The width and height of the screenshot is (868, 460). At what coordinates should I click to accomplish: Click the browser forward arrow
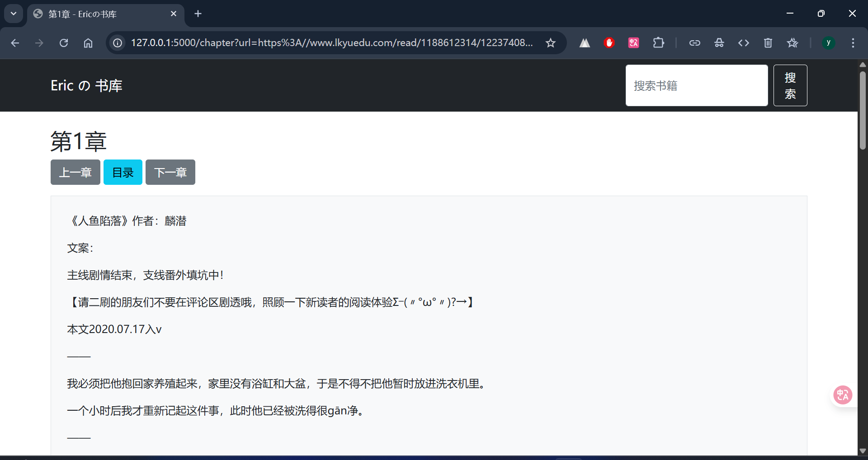[39, 43]
